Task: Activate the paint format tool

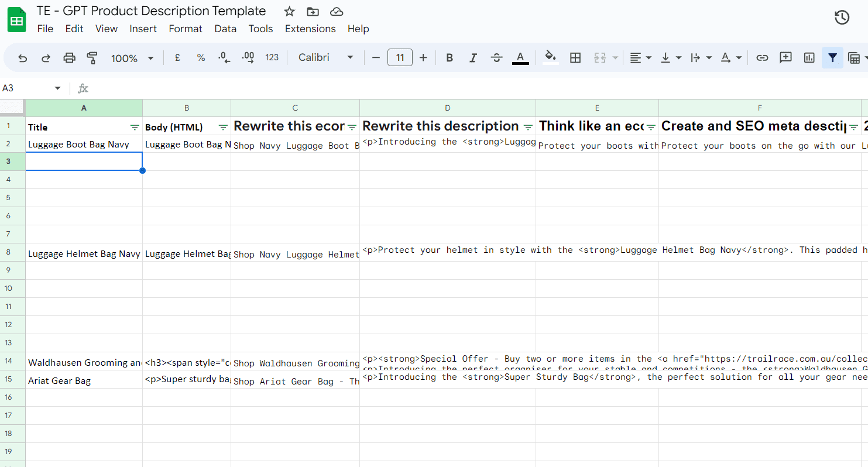Action: 92,57
